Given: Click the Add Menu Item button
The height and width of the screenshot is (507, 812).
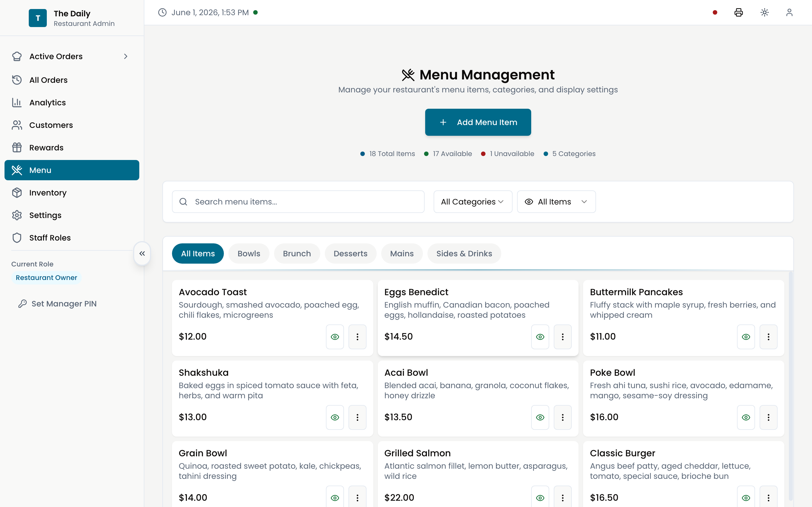Looking at the screenshot, I should [x=478, y=122].
